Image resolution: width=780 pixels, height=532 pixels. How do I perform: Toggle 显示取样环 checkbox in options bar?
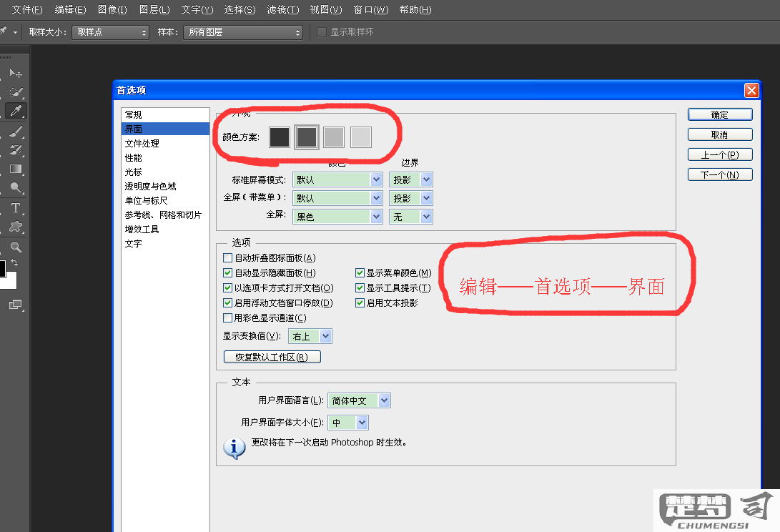[x=322, y=32]
